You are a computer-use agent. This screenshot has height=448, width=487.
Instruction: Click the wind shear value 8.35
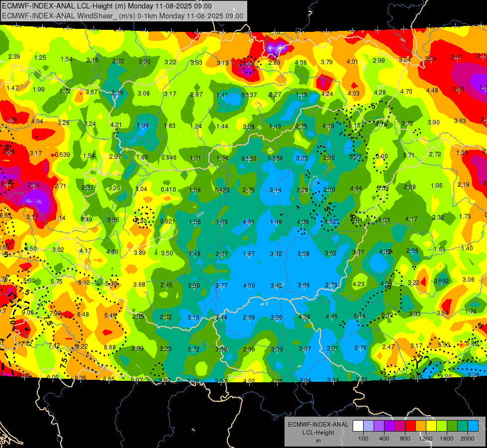[81, 378]
